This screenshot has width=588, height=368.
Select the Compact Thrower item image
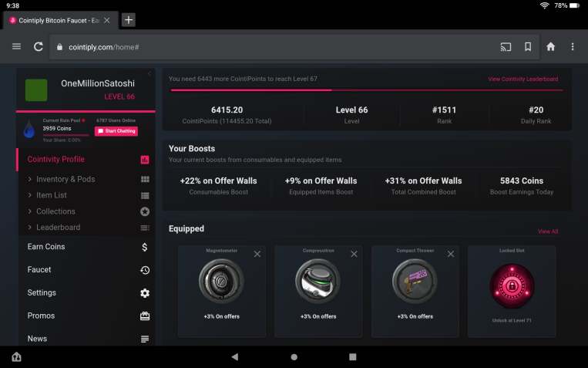click(x=415, y=282)
